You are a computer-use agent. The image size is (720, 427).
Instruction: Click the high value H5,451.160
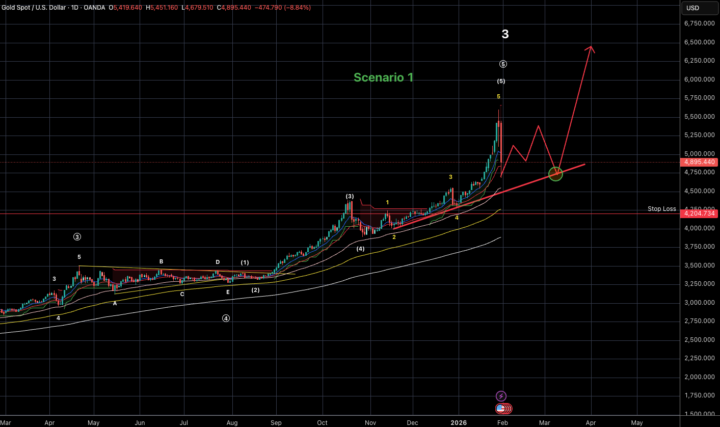point(162,8)
